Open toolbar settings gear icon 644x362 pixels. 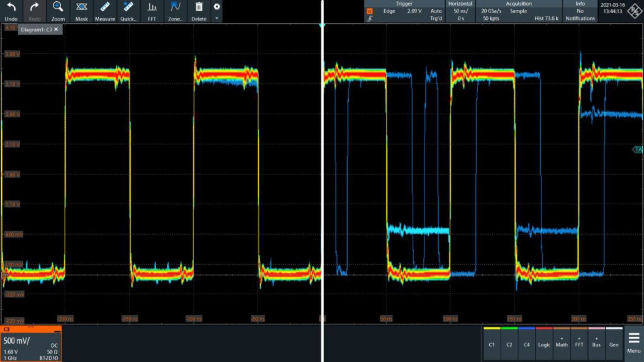pyautogui.click(x=217, y=6)
